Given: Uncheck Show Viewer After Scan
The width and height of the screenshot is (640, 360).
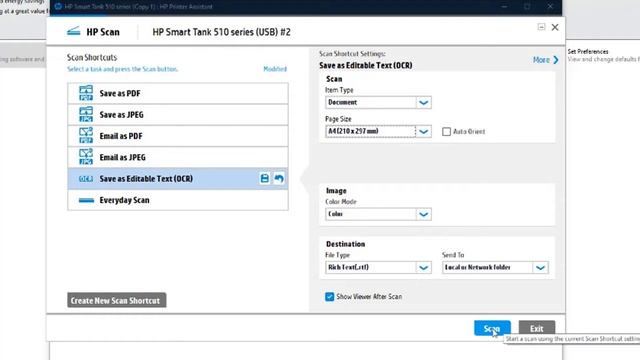Looking at the screenshot, I should (x=329, y=297).
